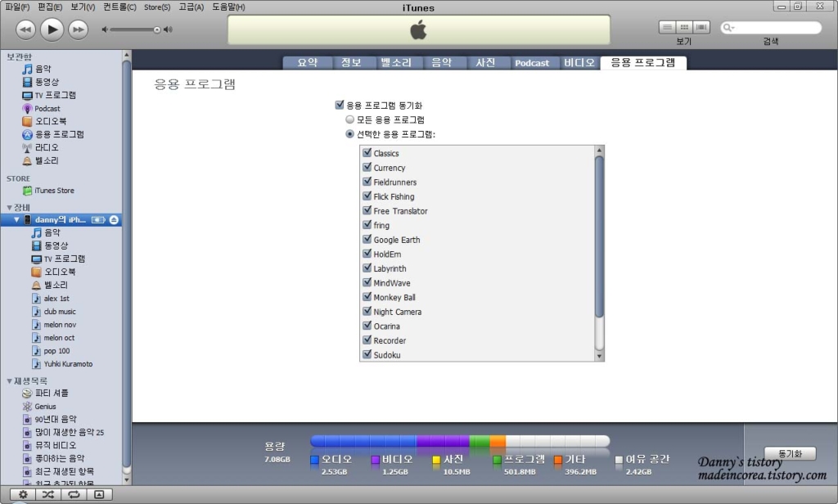
Task: Switch to grid view
Action: coord(684,27)
